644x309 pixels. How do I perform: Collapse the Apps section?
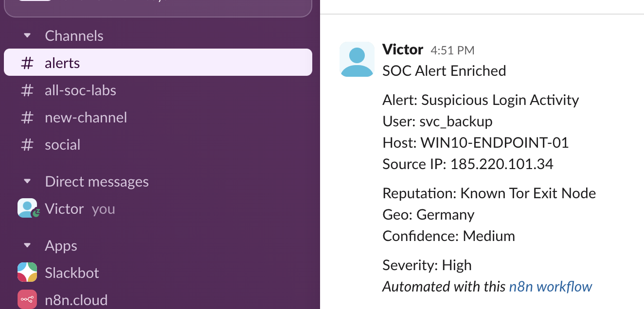coord(27,245)
